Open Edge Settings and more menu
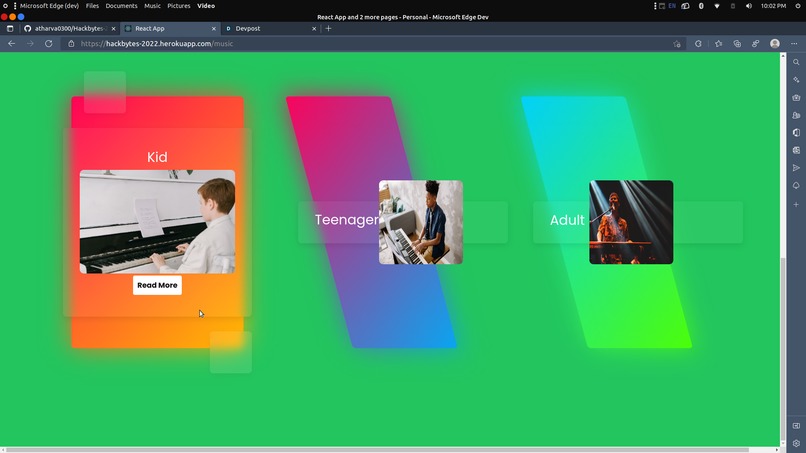806x453 pixels. pyautogui.click(x=794, y=44)
